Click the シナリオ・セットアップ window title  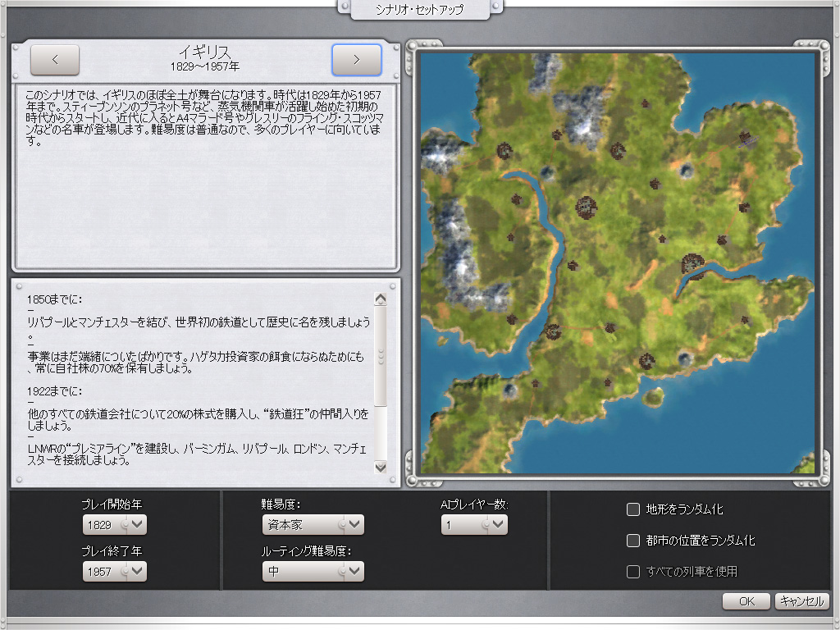(419, 9)
